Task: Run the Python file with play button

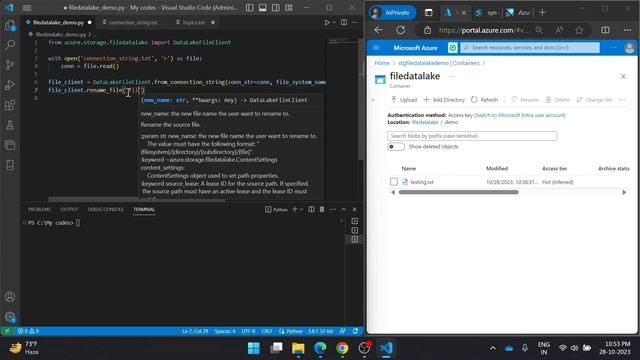Action: [x=327, y=22]
